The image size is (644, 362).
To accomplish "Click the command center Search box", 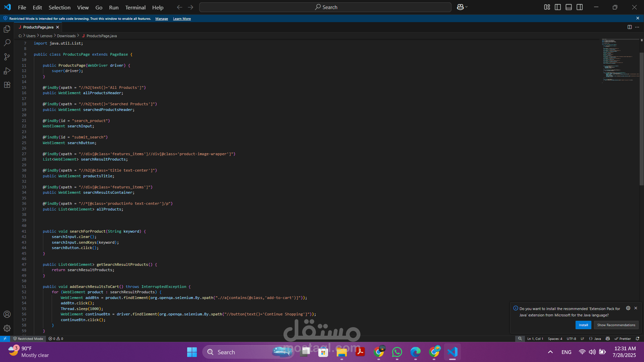I will click(x=325, y=7).
